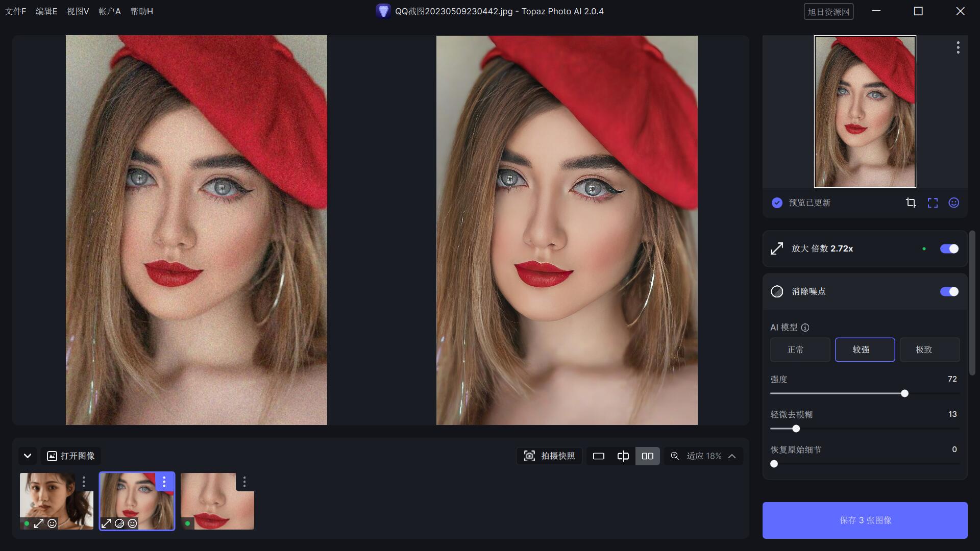Open the 视图V menu

[x=78, y=11]
